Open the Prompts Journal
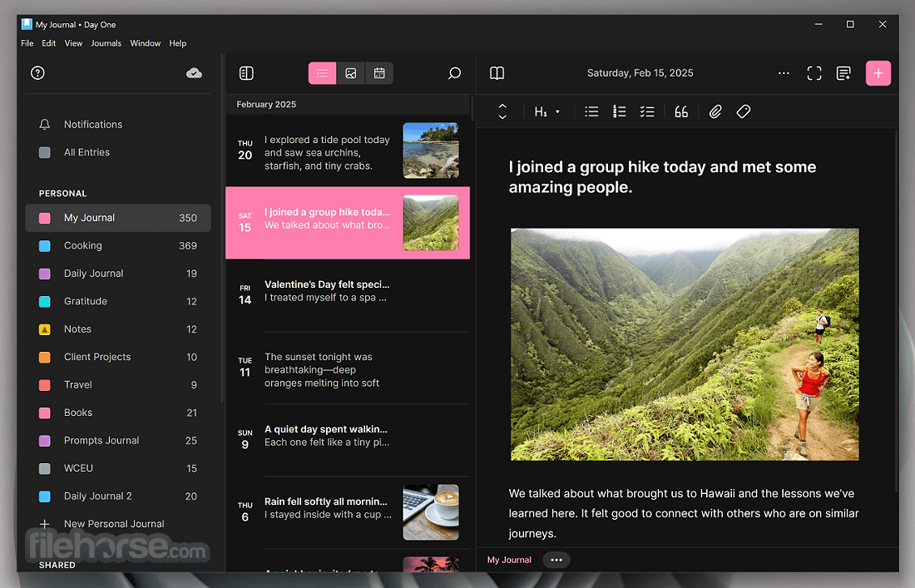Image resolution: width=915 pixels, height=588 pixels. coord(118,441)
